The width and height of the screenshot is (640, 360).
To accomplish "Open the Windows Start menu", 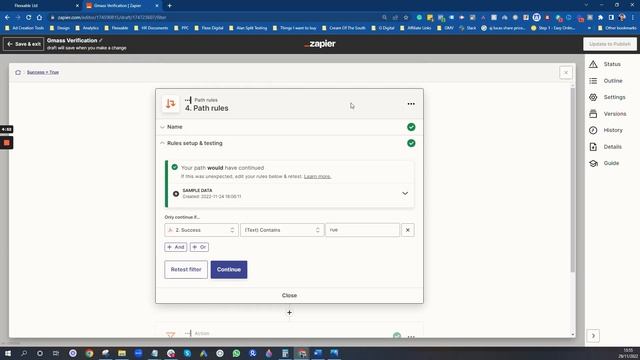I will [x=8, y=353].
